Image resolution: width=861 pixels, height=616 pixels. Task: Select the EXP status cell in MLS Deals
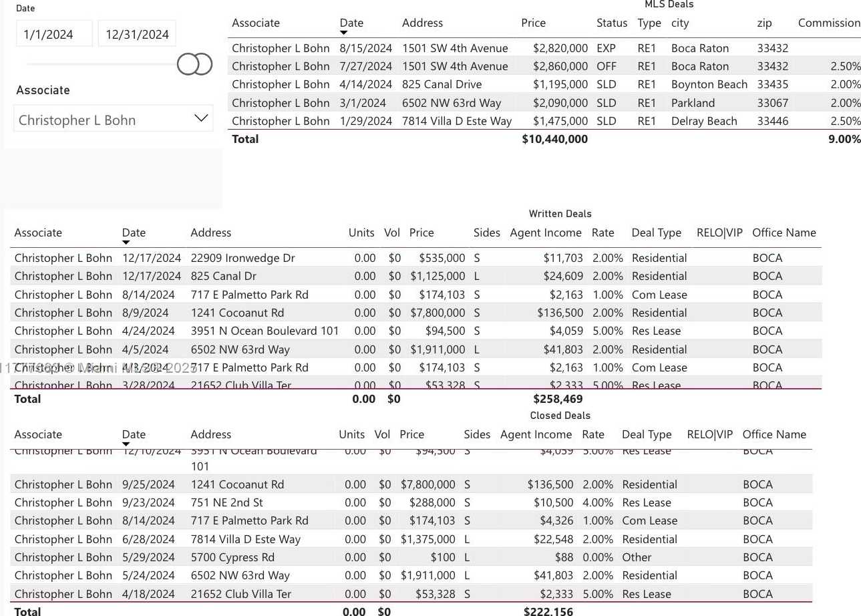point(607,48)
